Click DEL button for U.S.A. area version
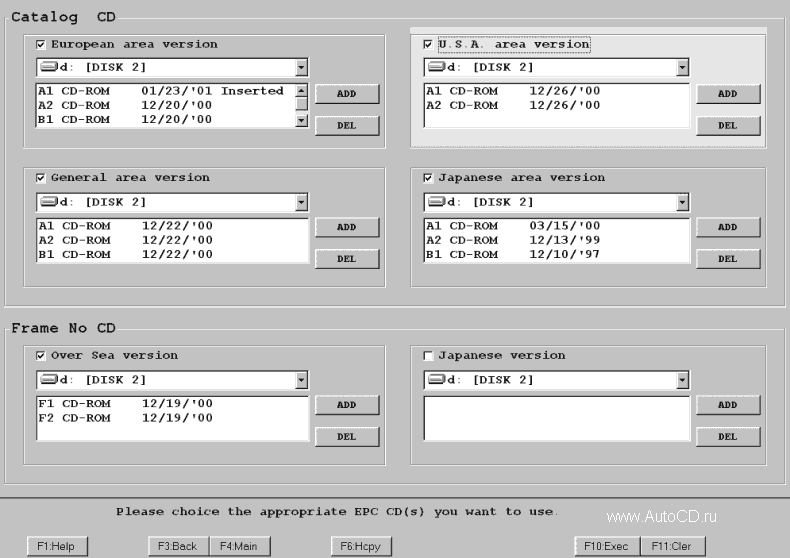This screenshot has height=558, width=790. [727, 126]
